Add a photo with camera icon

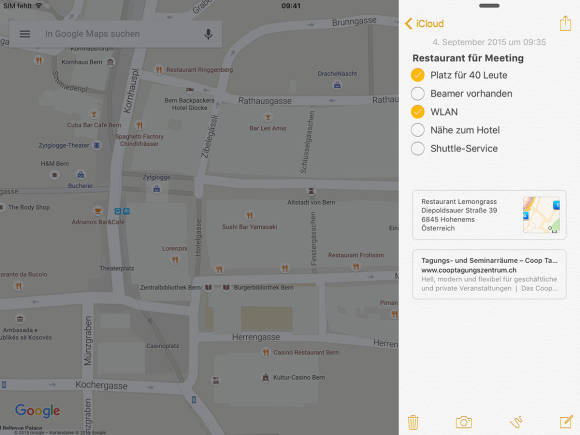(463, 422)
